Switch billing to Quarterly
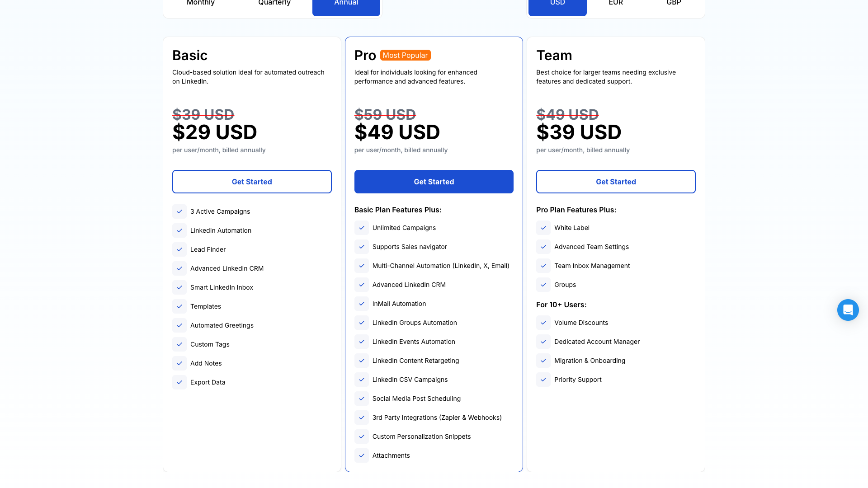The image size is (868, 488). point(274,5)
